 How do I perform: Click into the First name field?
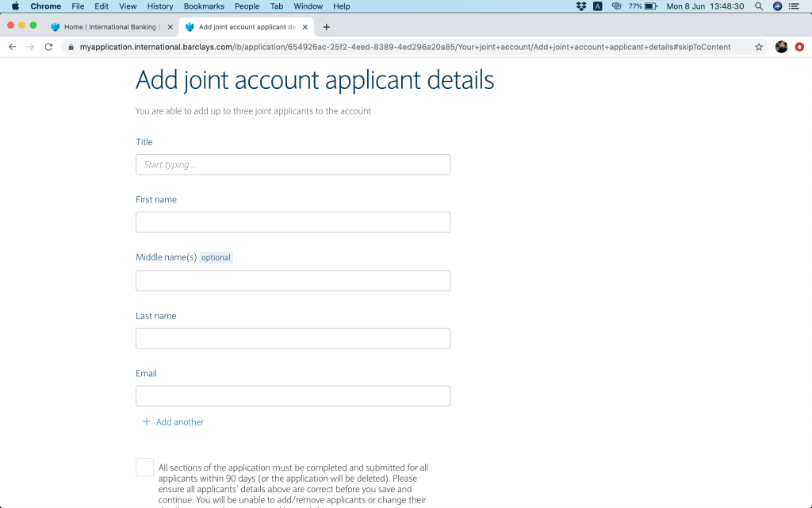[x=293, y=222]
